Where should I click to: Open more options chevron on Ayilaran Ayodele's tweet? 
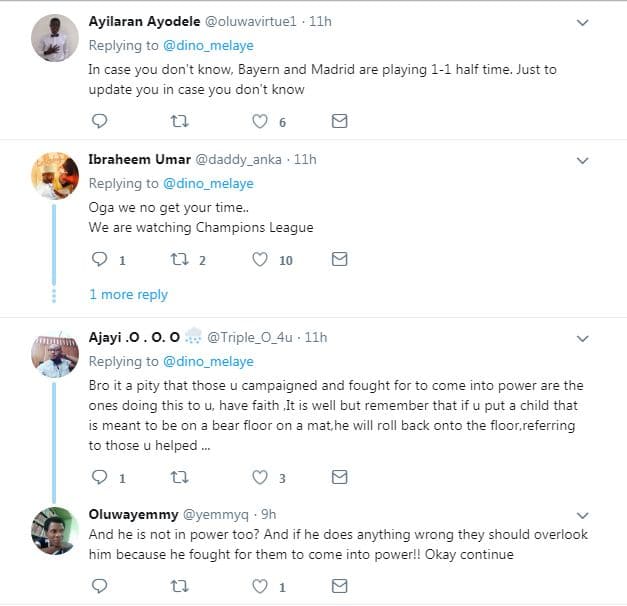tap(583, 21)
